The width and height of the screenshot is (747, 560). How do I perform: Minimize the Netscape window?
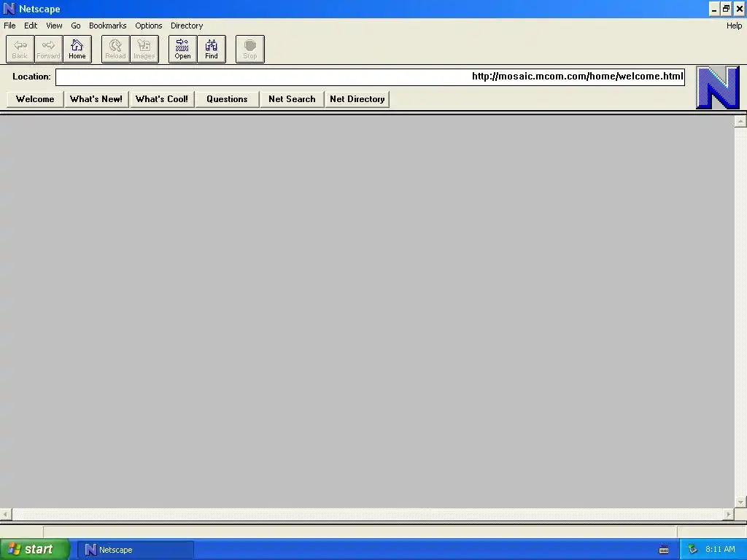[714, 9]
